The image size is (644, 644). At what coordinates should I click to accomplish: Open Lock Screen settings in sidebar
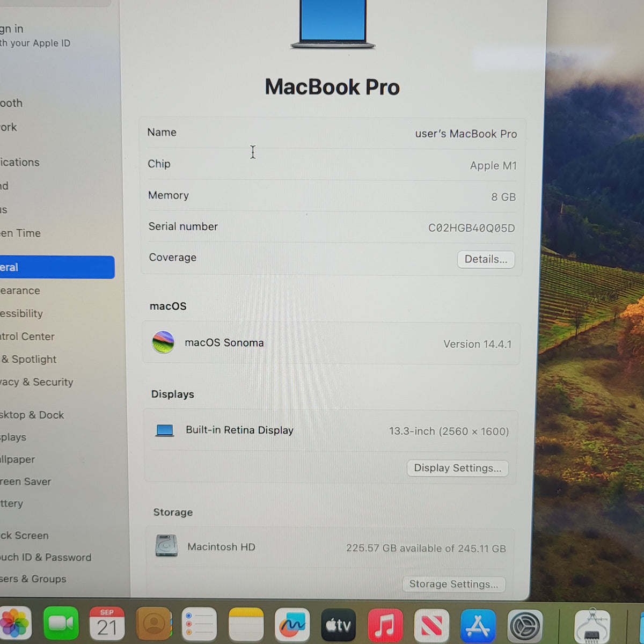click(25, 536)
